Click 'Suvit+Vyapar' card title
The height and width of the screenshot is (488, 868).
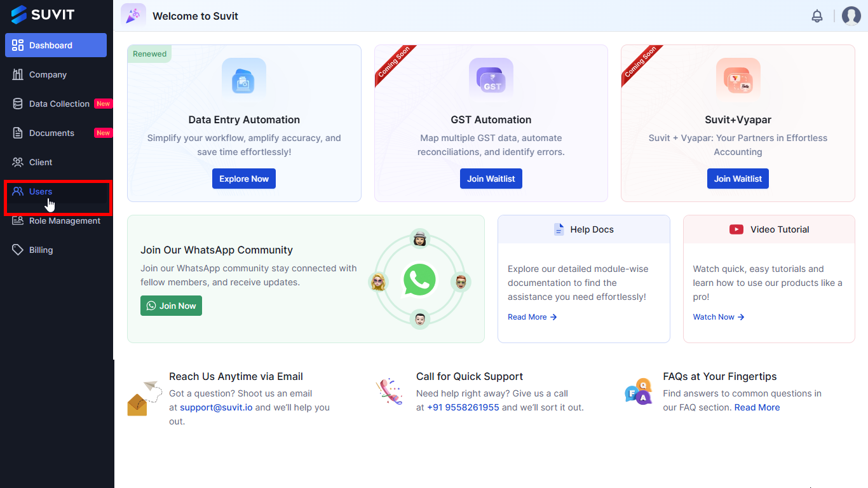tap(738, 119)
